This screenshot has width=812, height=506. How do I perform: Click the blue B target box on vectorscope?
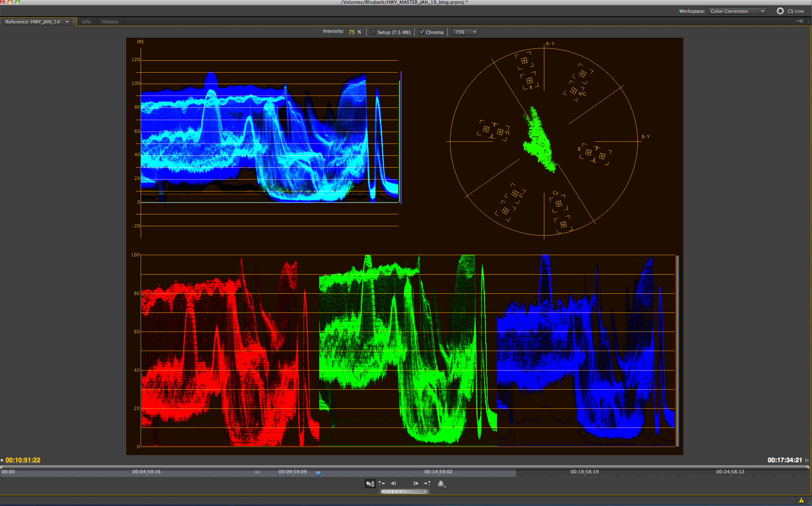[588, 152]
